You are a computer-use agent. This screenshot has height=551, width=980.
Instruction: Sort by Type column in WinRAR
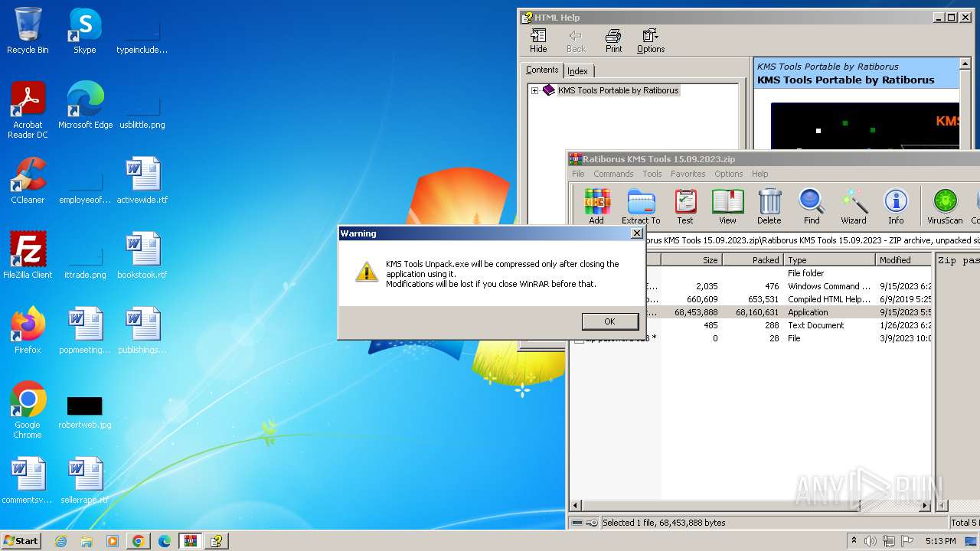click(x=829, y=260)
